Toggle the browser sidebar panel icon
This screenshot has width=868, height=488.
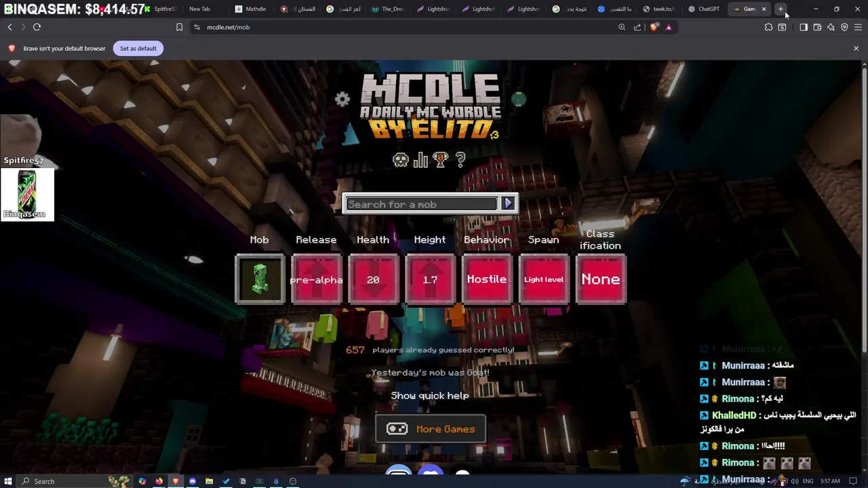click(804, 27)
